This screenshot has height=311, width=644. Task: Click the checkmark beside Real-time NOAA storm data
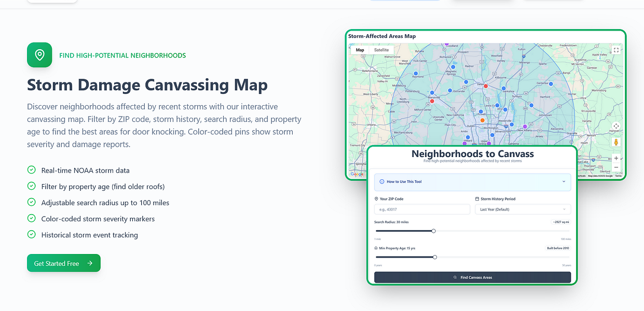coord(31,170)
